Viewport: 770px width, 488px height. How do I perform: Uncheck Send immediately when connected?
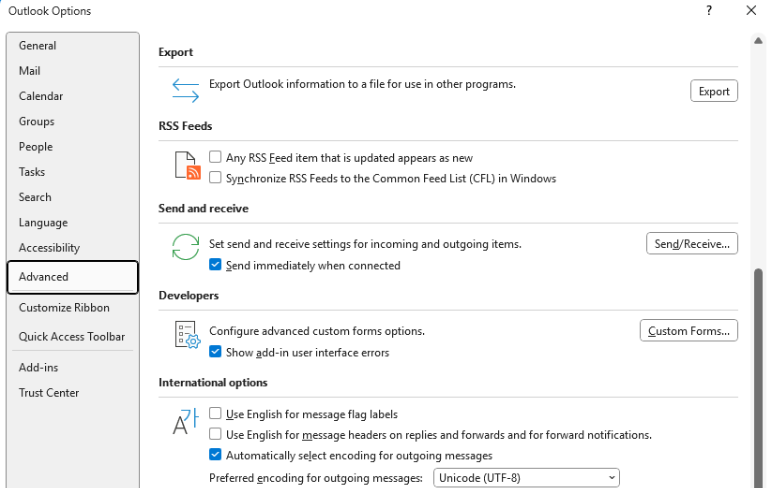pyautogui.click(x=216, y=265)
